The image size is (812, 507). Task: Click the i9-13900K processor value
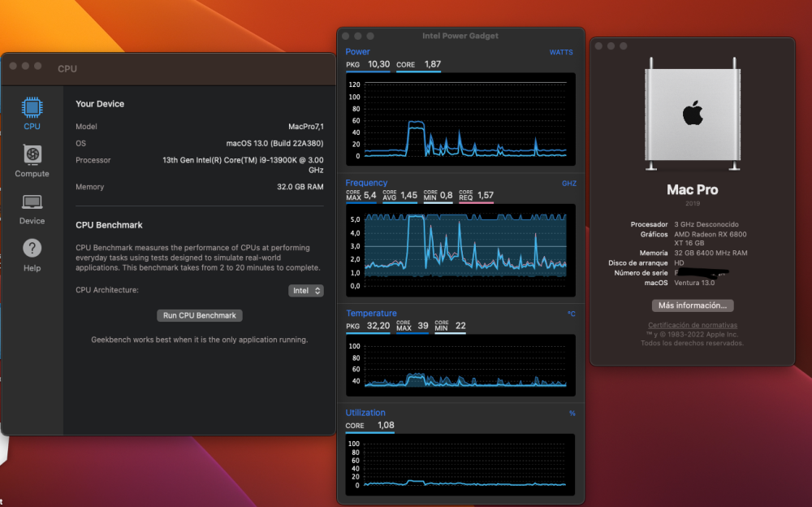coord(243,165)
